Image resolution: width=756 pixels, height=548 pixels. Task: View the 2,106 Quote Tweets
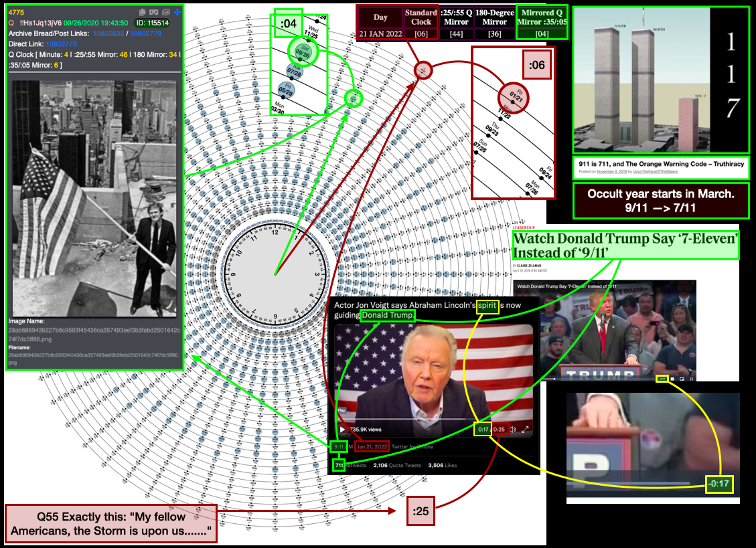pos(397,466)
